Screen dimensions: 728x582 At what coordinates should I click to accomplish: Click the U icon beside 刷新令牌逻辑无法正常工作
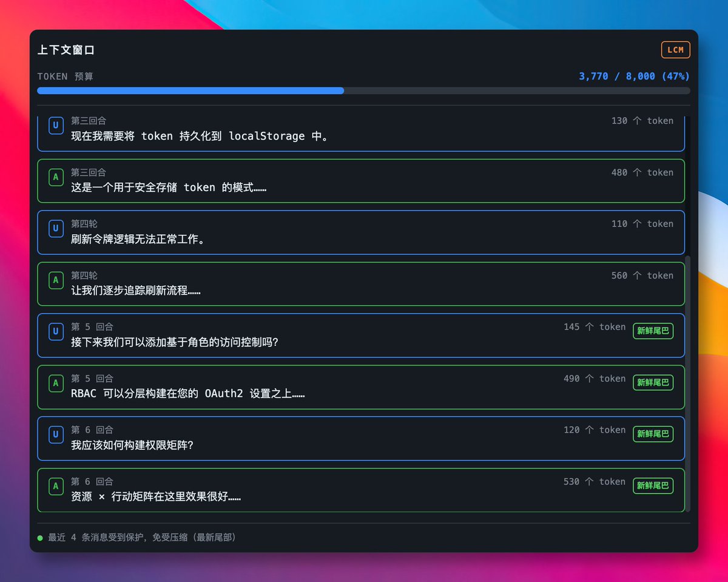tap(56, 229)
